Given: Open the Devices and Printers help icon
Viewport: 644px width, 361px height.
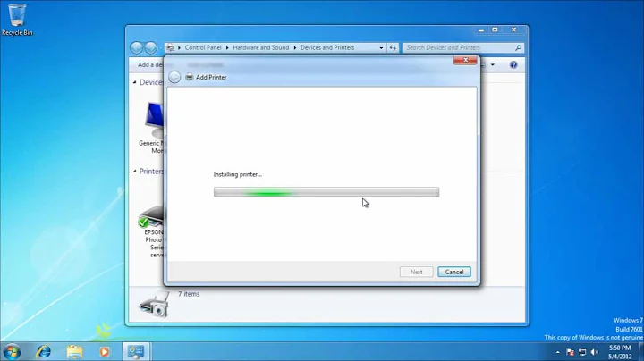Looking at the screenshot, I should 513,65.
